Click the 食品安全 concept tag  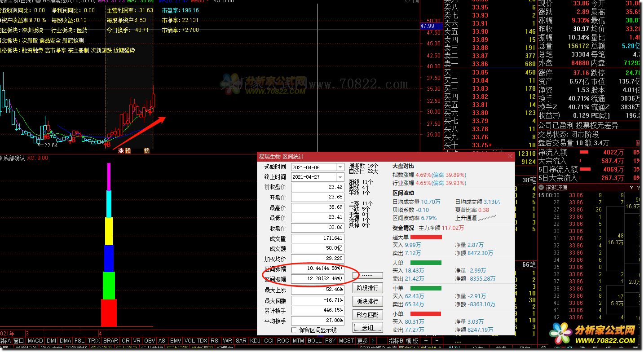[50, 41]
